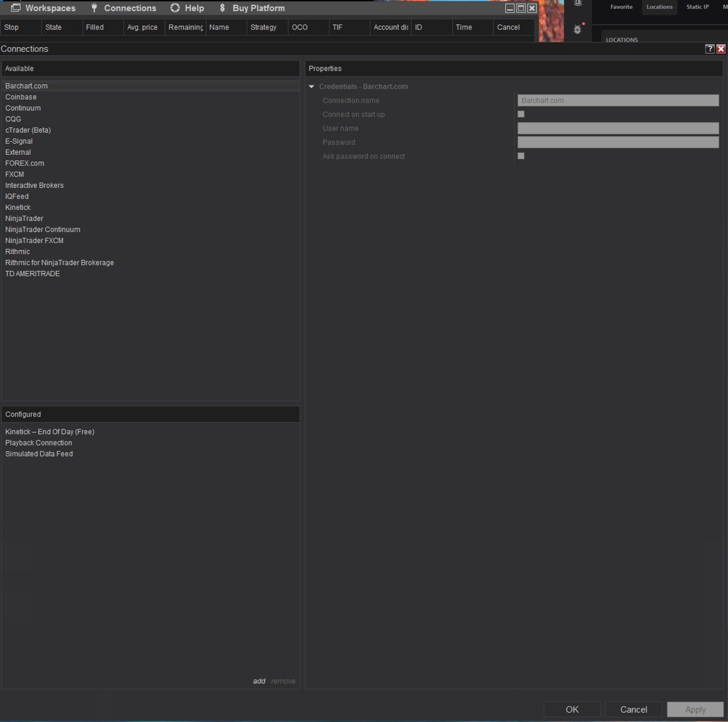Click the Apply button
728x722 pixels.
(x=695, y=709)
